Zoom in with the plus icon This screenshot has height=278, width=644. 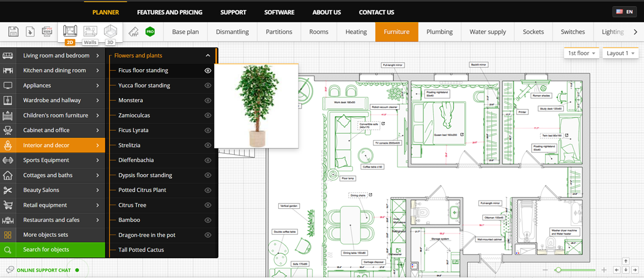pos(604,270)
